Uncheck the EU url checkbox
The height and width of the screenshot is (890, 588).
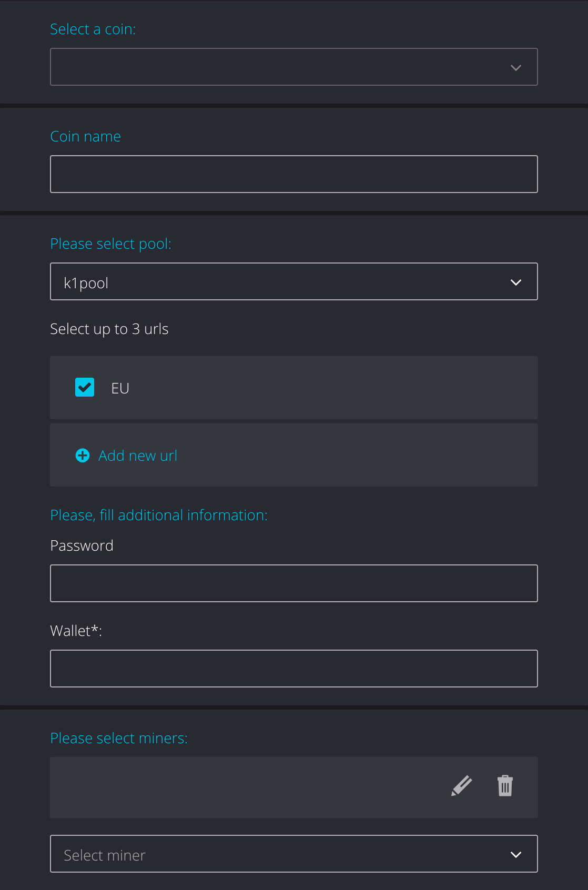(85, 387)
